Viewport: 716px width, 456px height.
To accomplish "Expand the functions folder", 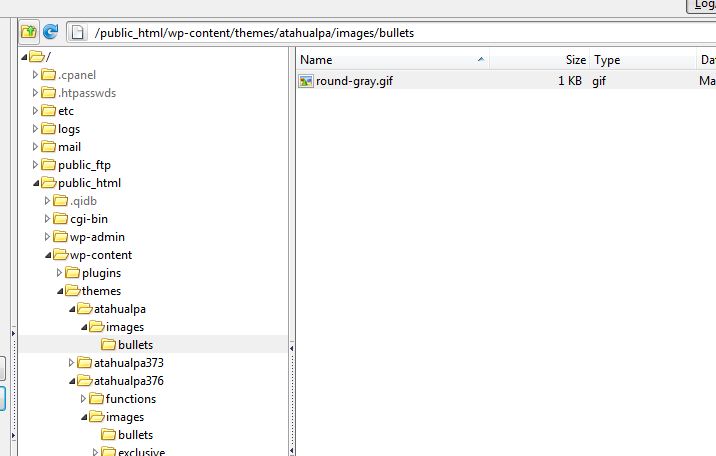I will [x=83, y=398].
